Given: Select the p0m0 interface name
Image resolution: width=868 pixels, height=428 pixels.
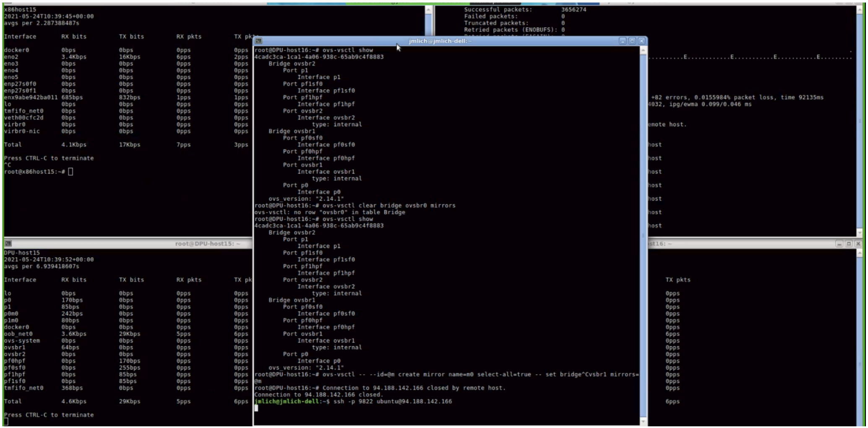Looking at the screenshot, I should click(11, 314).
